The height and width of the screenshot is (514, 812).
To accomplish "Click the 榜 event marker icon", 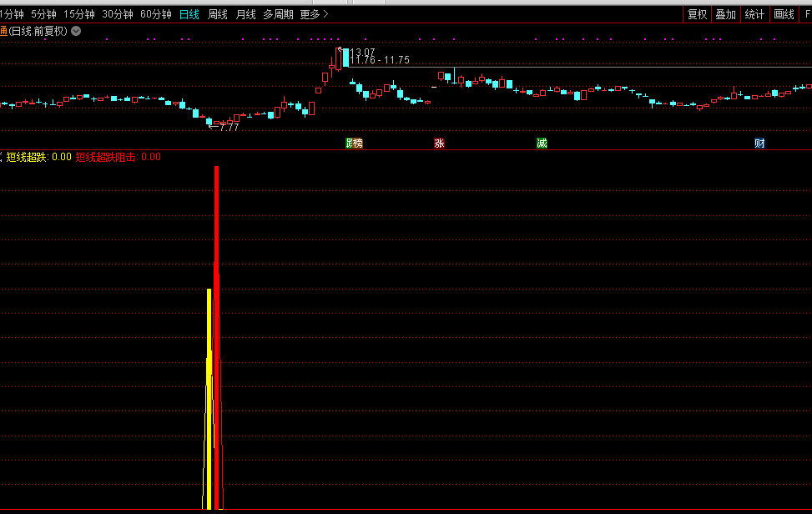I will click(357, 144).
